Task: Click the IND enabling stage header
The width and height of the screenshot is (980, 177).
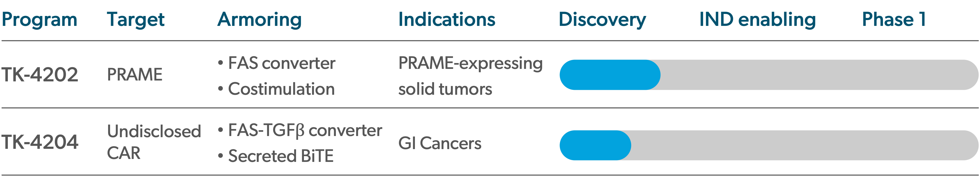Action: click(x=757, y=20)
